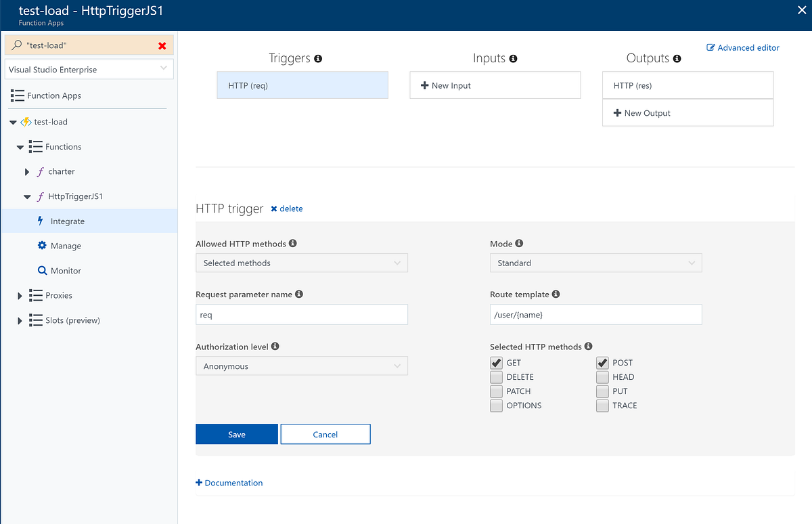
Task: Enable the DELETE method checkbox
Action: tap(496, 377)
